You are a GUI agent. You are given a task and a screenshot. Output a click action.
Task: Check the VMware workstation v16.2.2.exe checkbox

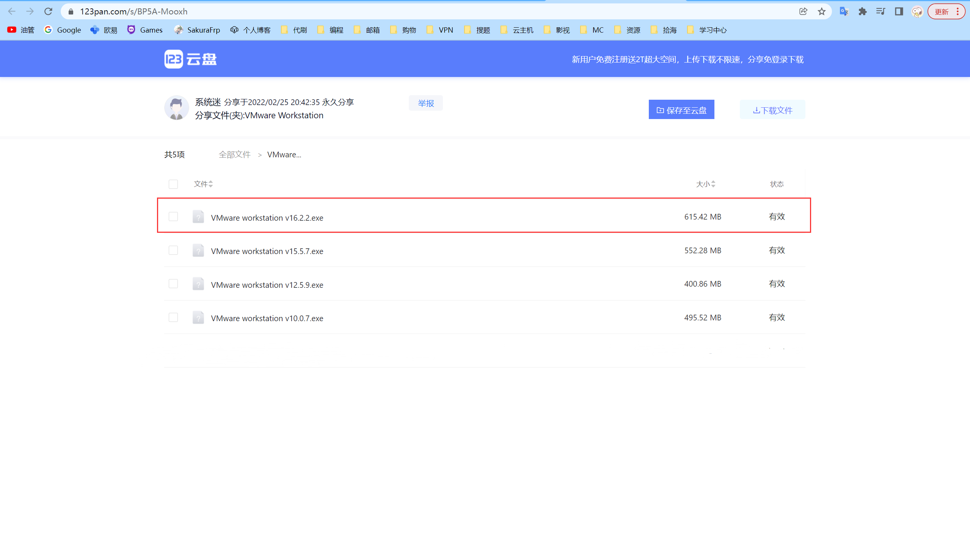coord(173,217)
